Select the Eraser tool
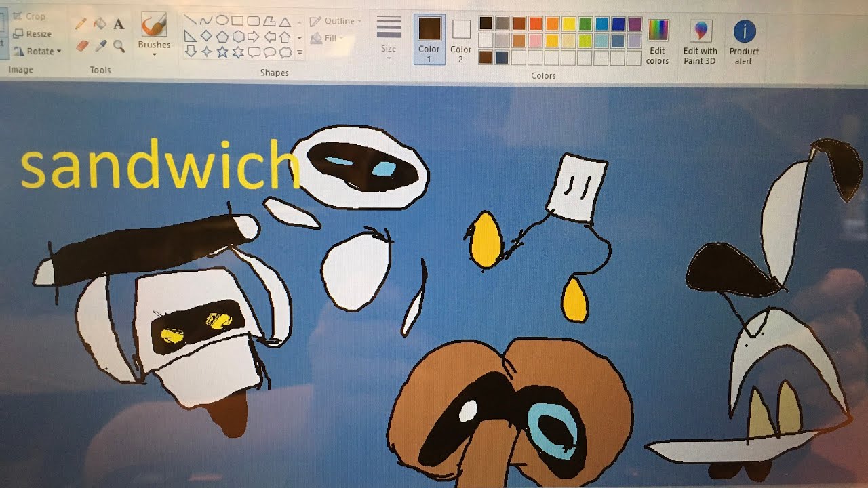The height and width of the screenshot is (488, 868). click(81, 46)
